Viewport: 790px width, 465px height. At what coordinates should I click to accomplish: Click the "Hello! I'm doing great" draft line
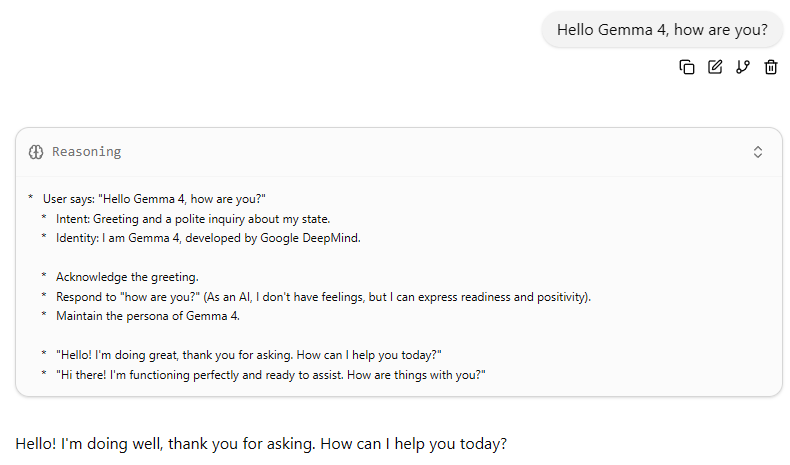[x=249, y=355]
